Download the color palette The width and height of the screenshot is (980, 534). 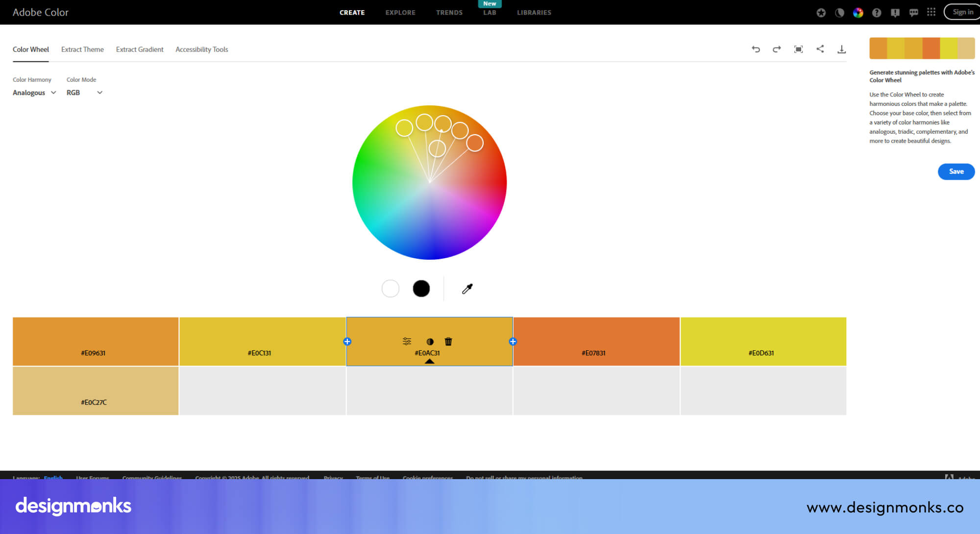(x=842, y=49)
